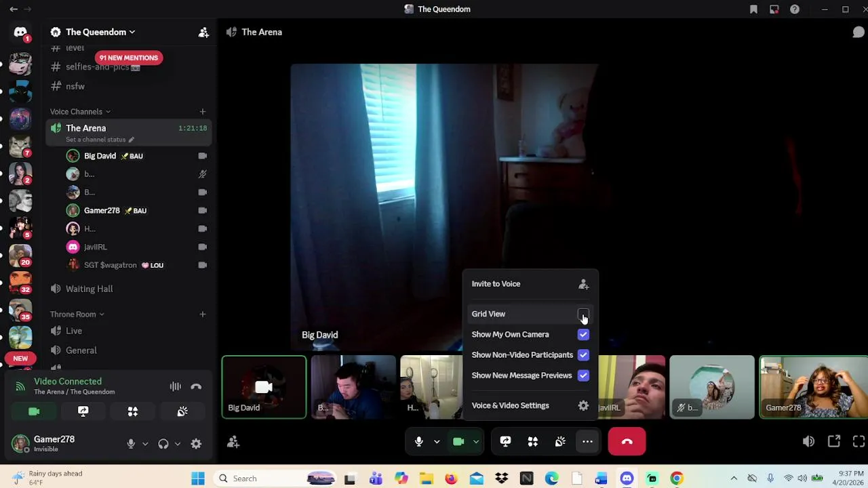This screenshot has height=488, width=868.
Task: Open user settings gear next to Gamer278
Action: coord(196,444)
